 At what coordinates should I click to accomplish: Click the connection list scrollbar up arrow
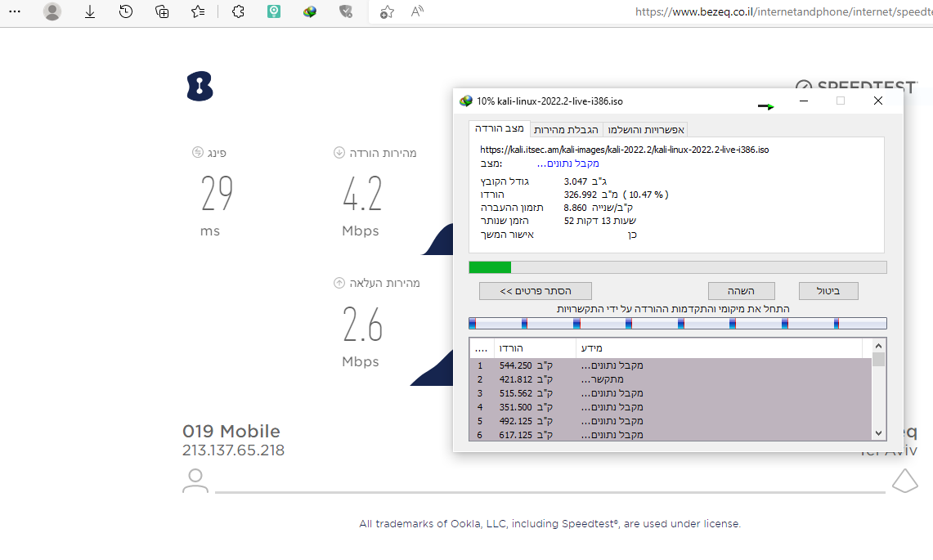879,346
